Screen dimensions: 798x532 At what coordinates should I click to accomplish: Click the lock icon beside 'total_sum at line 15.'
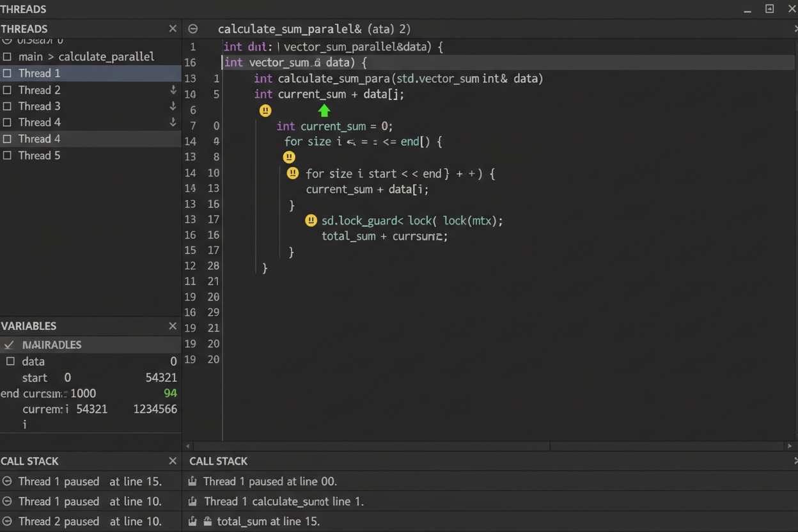click(x=208, y=521)
